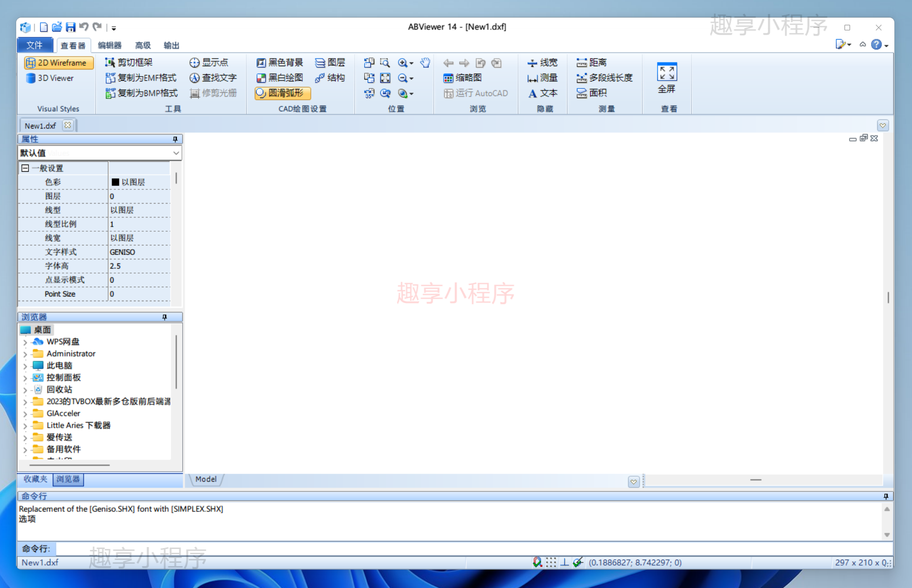
Task: Choose 复制为EMF格式 copy tool
Action: pos(141,78)
